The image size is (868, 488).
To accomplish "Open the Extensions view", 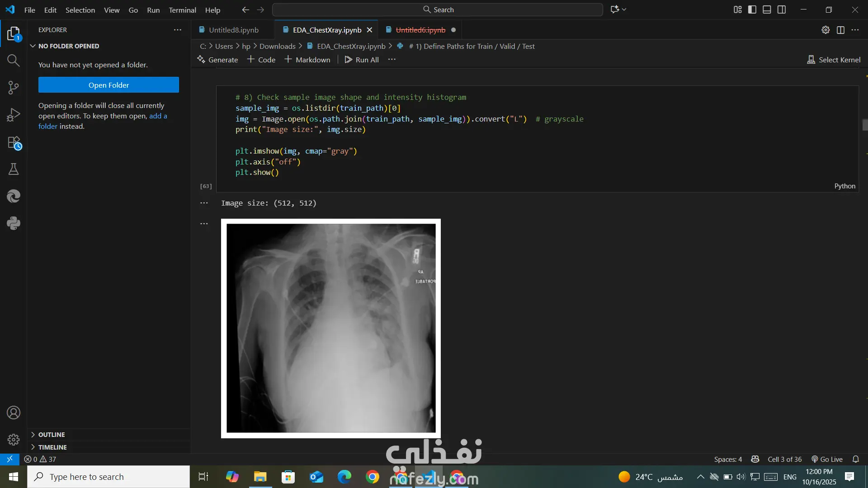I will click(14, 143).
